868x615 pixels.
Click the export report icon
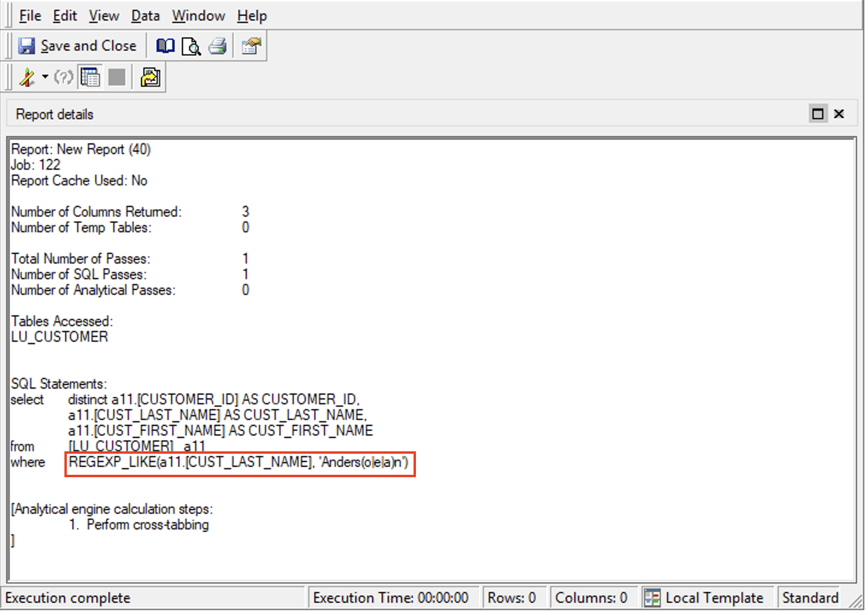point(150,78)
